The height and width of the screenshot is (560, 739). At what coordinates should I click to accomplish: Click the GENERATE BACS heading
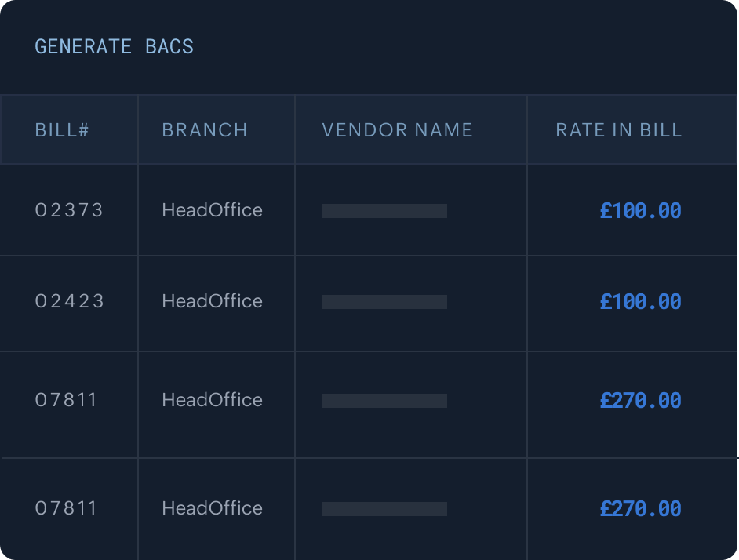[114, 47]
